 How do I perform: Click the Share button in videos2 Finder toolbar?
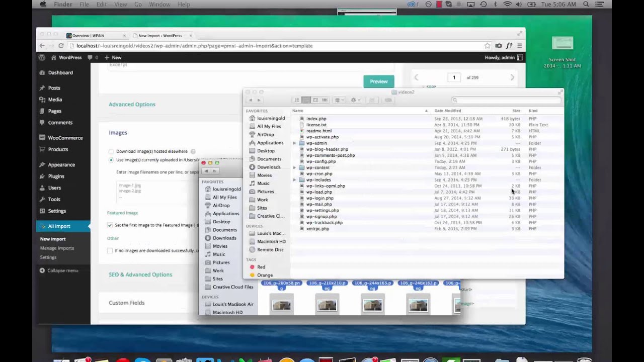(372, 100)
